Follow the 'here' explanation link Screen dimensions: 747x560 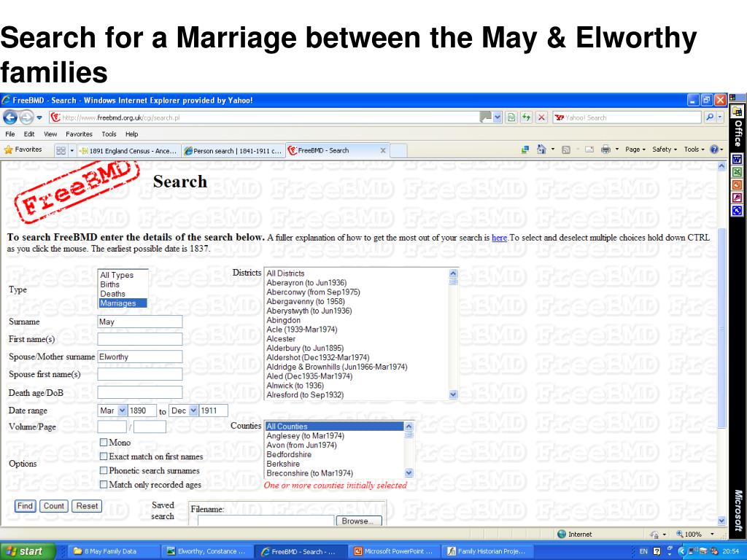499,238
